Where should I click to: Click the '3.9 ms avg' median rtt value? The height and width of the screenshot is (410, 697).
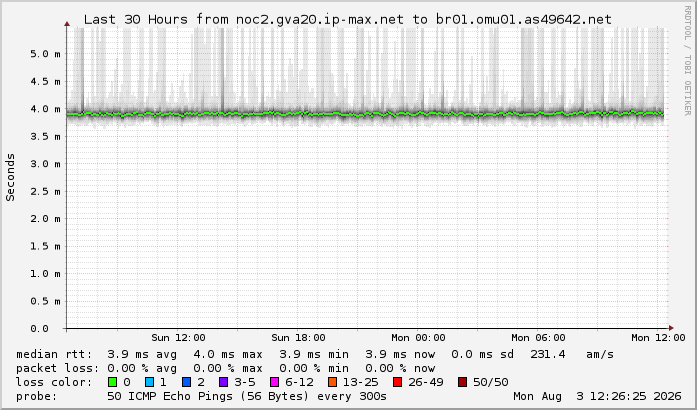pyautogui.click(x=142, y=354)
